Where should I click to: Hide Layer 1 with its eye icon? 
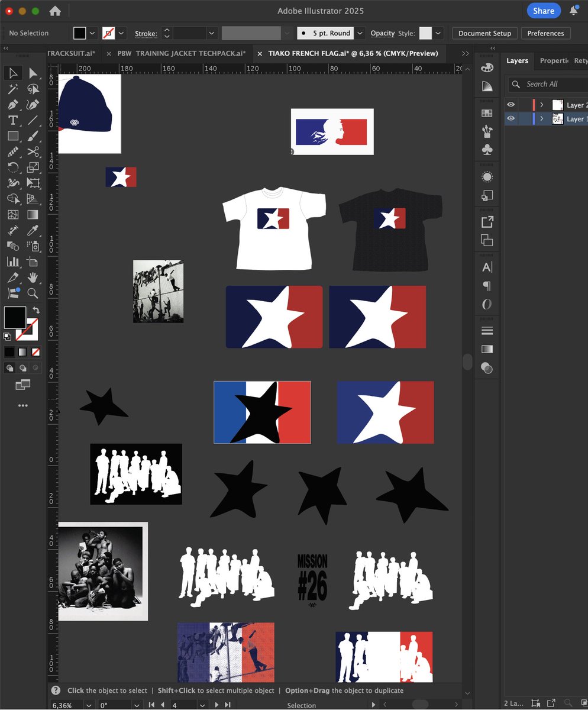click(x=511, y=119)
